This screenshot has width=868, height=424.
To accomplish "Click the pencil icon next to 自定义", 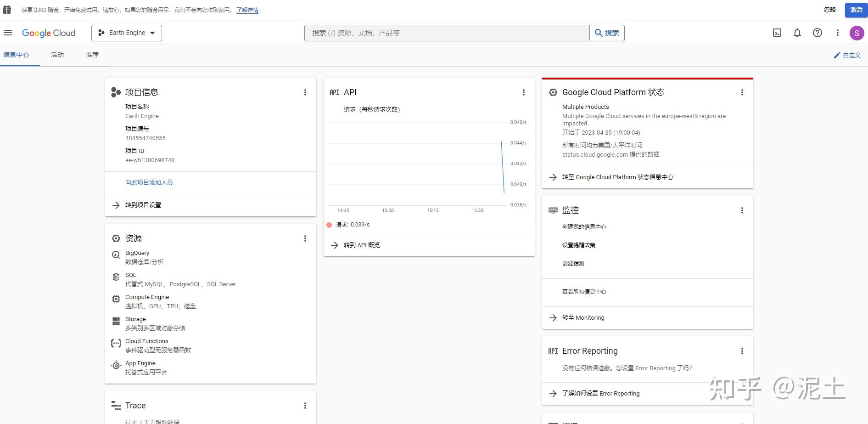I will tap(837, 55).
